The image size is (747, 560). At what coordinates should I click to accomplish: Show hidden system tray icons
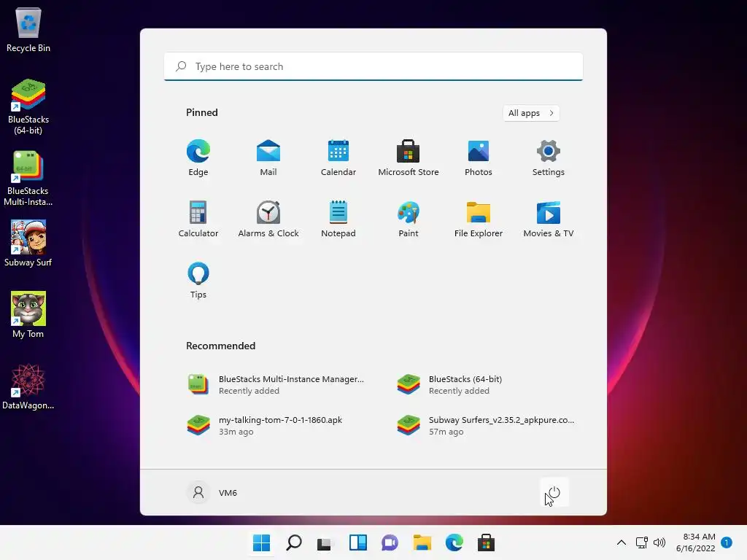tap(622, 542)
